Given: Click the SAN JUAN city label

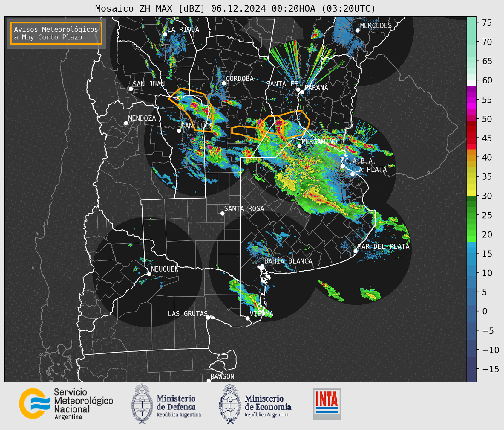Looking at the screenshot, I should tap(149, 84).
